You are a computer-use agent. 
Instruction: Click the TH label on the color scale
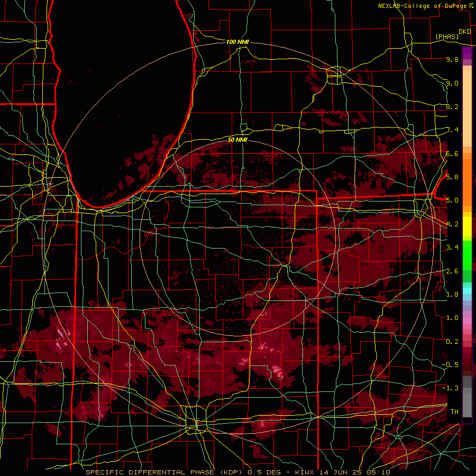(454, 411)
